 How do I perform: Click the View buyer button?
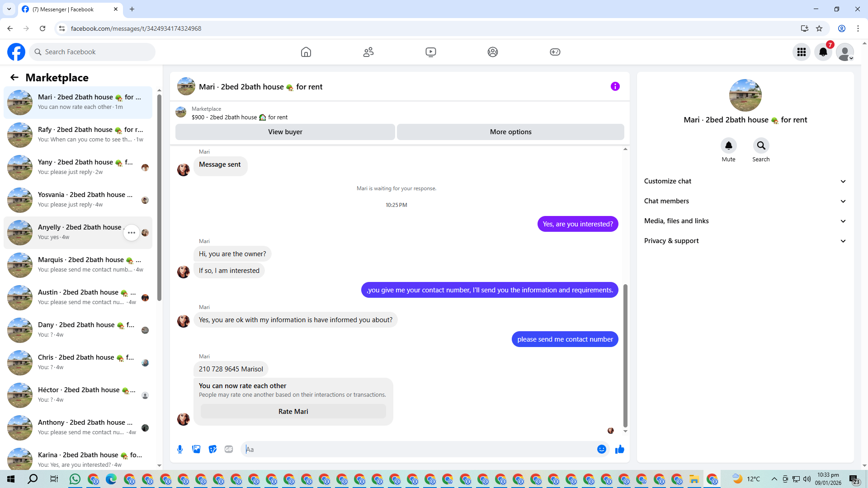point(285,132)
